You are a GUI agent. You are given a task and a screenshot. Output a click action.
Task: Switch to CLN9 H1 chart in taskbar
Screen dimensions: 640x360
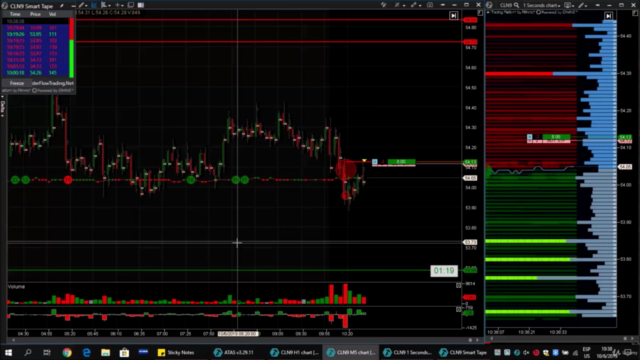[294, 352]
